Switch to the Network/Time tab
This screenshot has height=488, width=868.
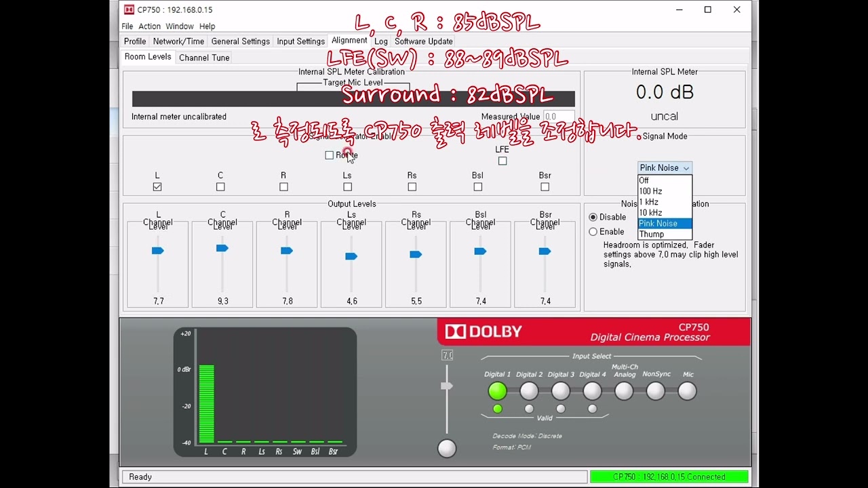pos(178,41)
